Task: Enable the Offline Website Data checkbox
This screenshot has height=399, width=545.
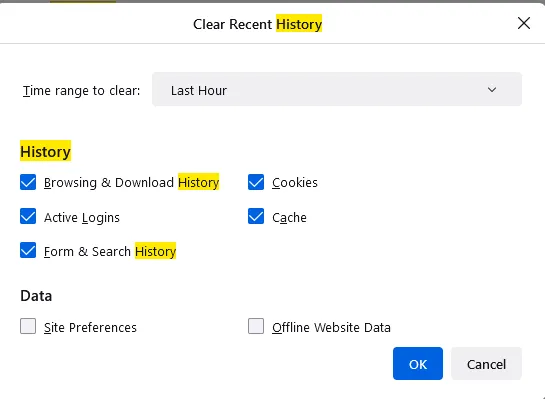Action: (x=256, y=326)
